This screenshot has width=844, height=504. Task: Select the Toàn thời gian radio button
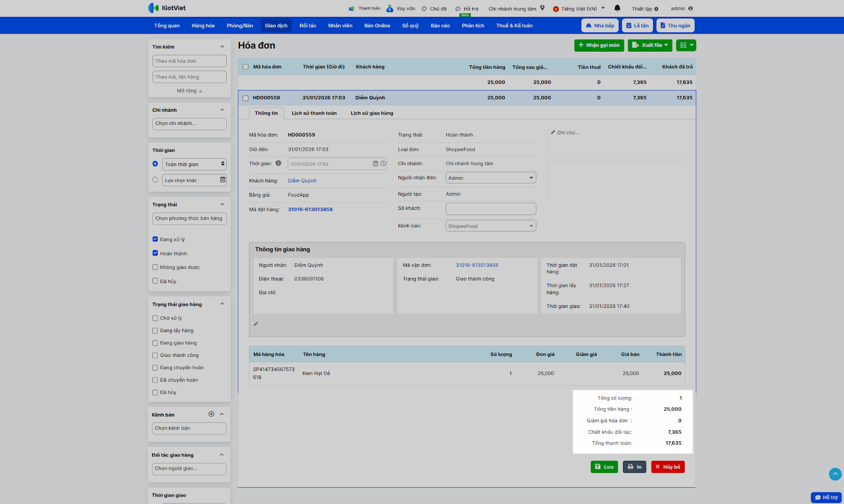coord(155,164)
